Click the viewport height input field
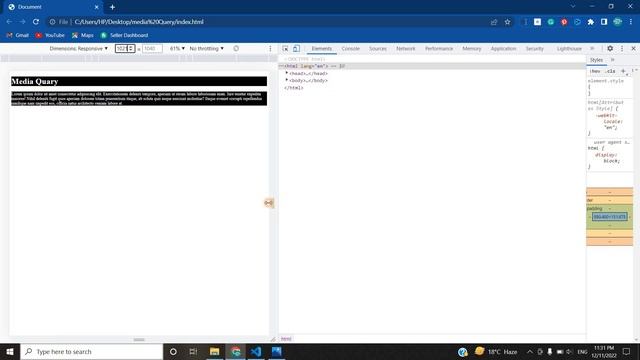 [x=152, y=49]
